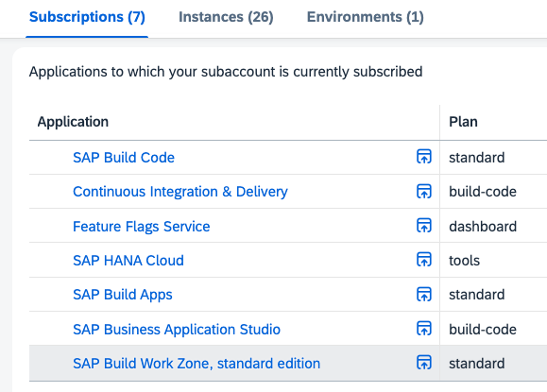This screenshot has height=392, width=547.
Task: Open the Continuous Integration & Delivery launch icon
Action: pyautogui.click(x=424, y=191)
